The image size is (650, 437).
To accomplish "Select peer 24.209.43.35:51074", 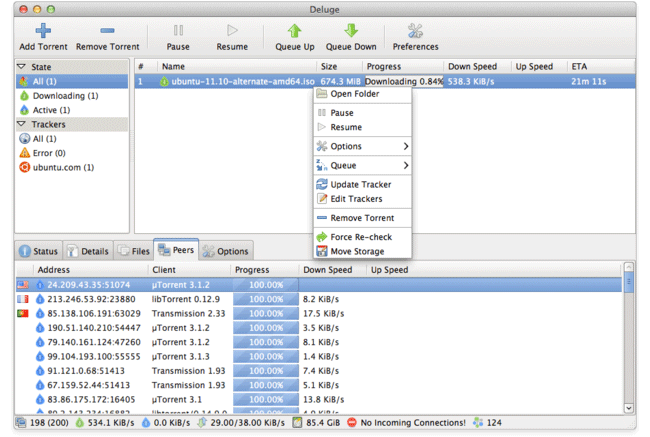I will pyautogui.click(x=319, y=285).
